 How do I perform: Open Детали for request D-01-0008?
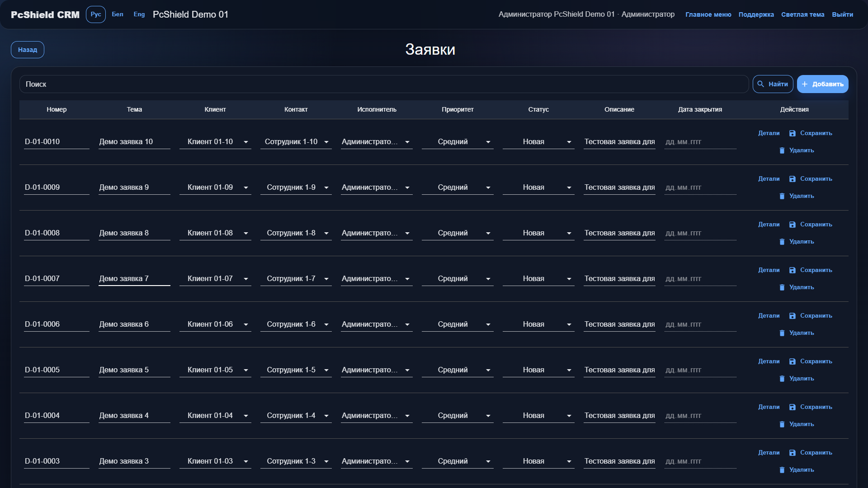point(769,225)
